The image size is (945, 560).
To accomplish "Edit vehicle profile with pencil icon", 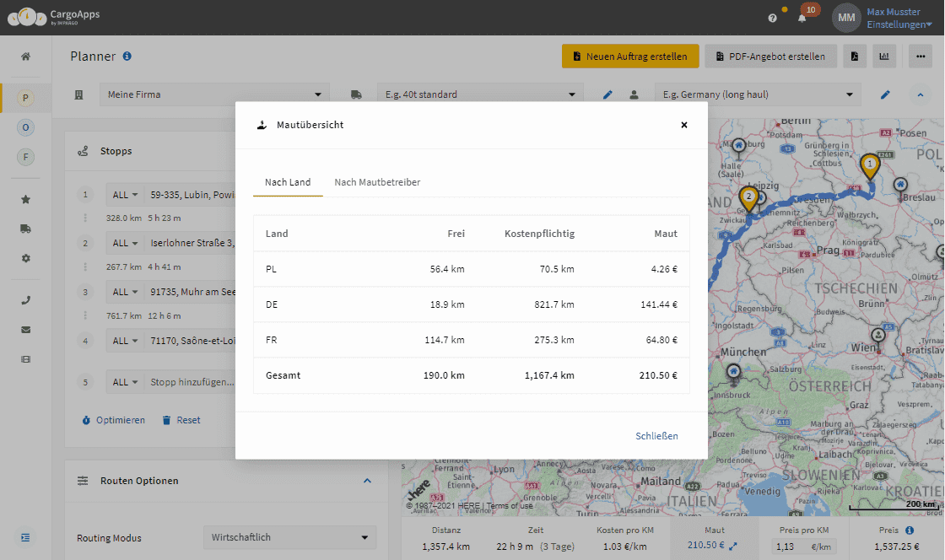I will coord(607,94).
